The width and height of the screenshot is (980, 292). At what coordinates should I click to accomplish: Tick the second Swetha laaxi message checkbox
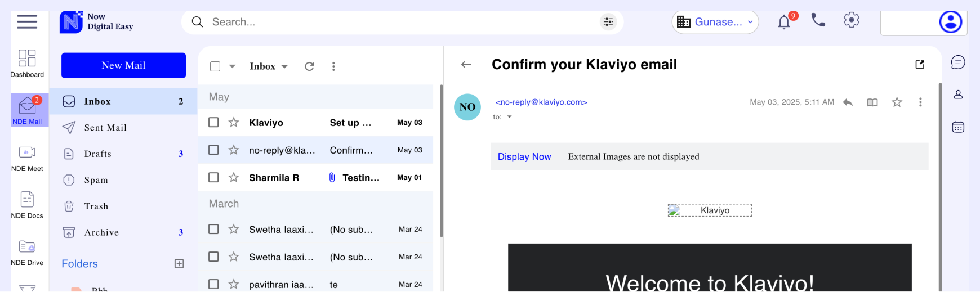point(213,257)
